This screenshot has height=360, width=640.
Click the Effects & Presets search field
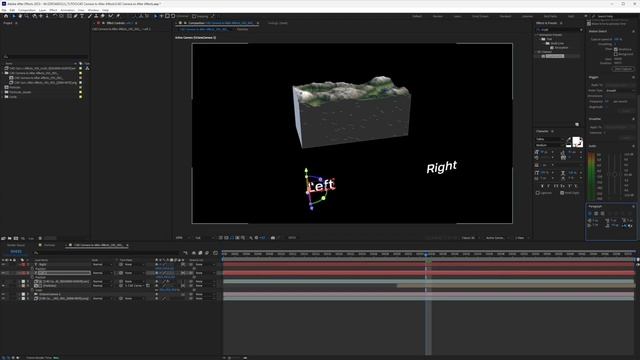click(x=558, y=30)
